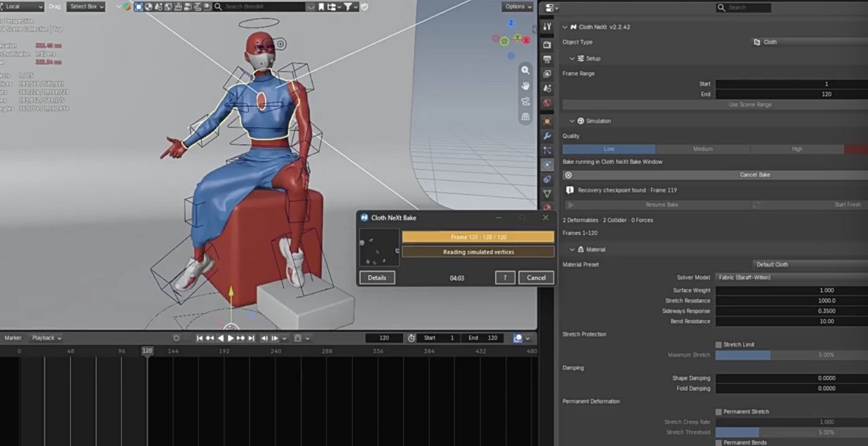The image size is (868, 446).
Task: Open the Output properties printer icon
Action: [547, 59]
